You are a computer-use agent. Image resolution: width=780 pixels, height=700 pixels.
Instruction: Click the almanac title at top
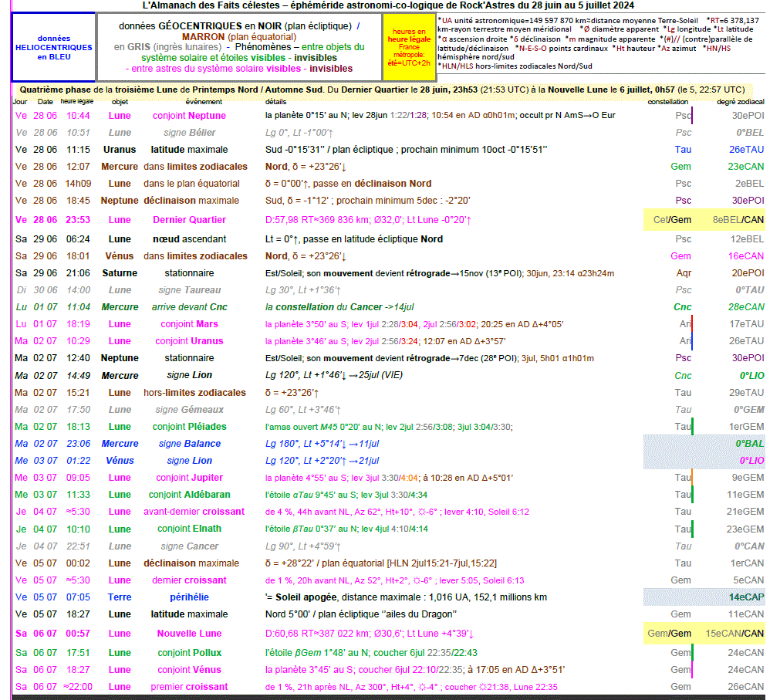point(388,5)
